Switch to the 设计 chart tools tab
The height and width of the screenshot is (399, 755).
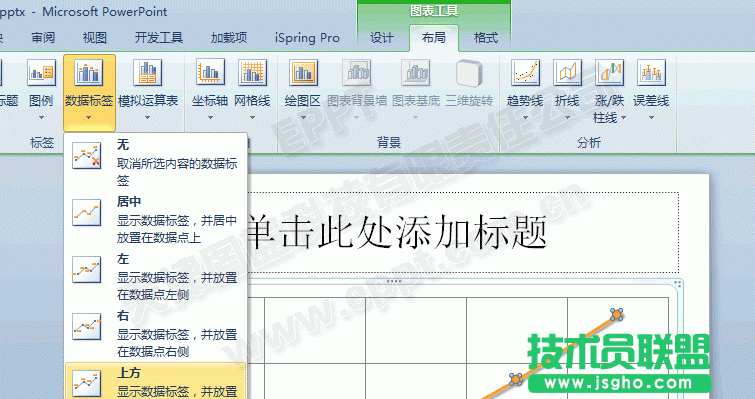[x=382, y=38]
